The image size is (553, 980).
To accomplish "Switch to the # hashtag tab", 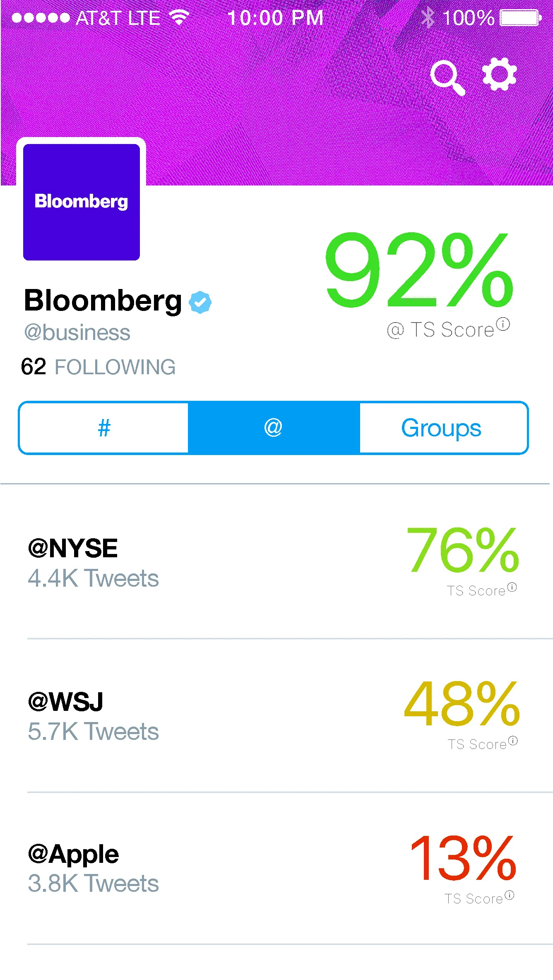I will point(104,428).
